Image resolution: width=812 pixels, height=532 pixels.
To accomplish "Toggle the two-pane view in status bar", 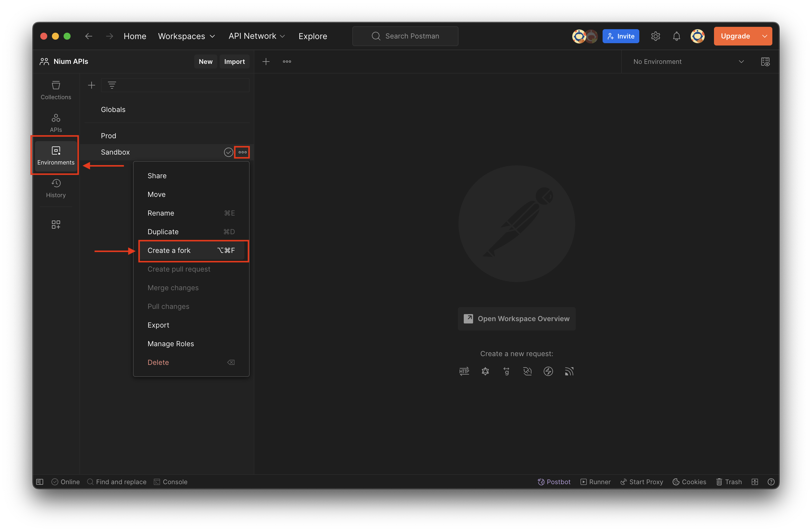I will click(x=755, y=482).
